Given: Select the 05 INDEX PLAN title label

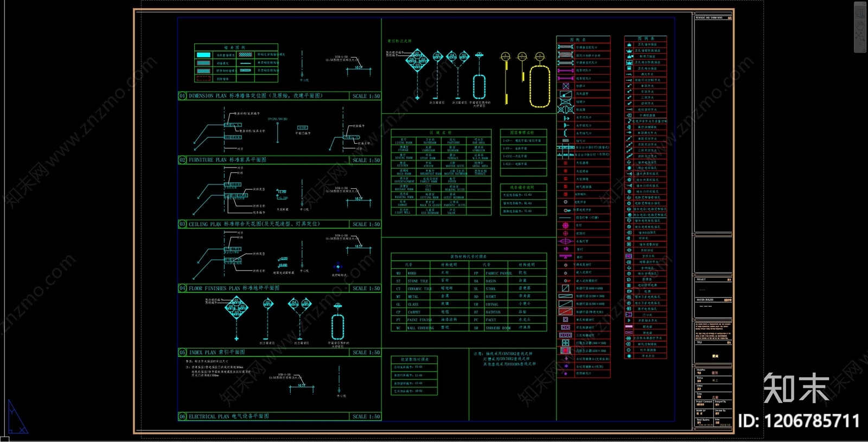Looking at the screenshot, I should point(216,352).
